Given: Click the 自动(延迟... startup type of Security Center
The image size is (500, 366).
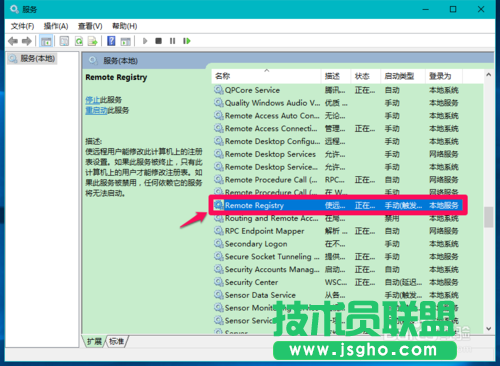Looking at the screenshot, I should (403, 282).
